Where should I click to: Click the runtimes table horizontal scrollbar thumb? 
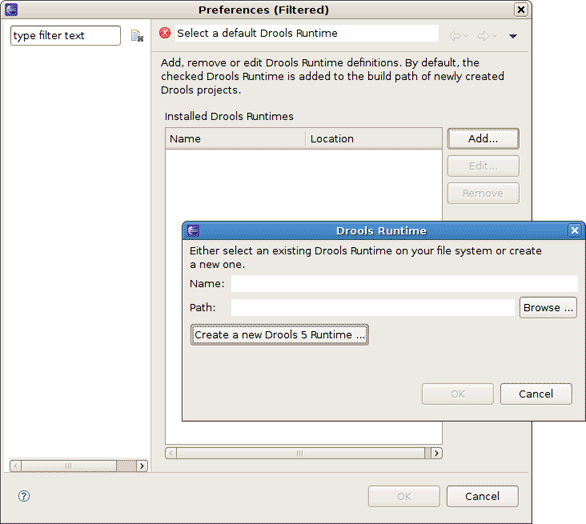301,453
